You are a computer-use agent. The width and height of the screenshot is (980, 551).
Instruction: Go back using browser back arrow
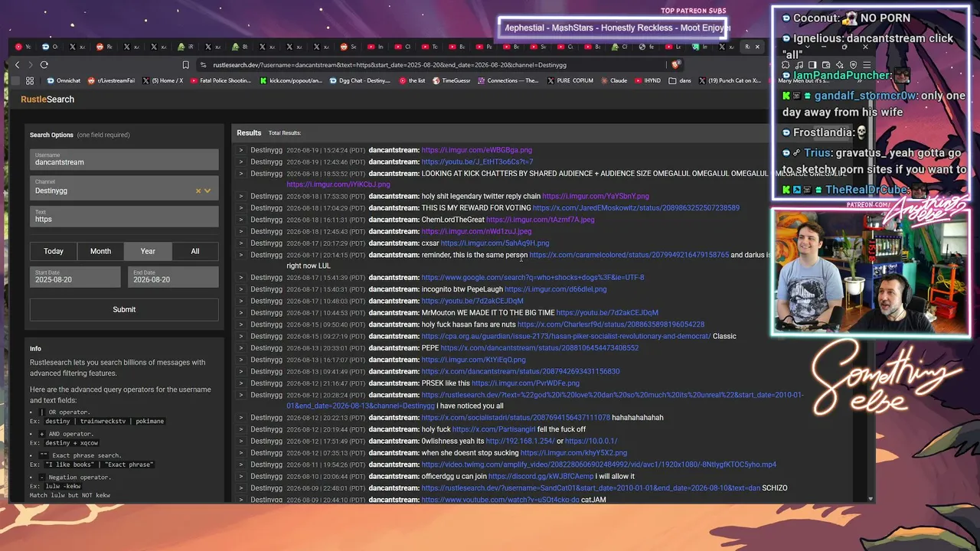(x=17, y=65)
